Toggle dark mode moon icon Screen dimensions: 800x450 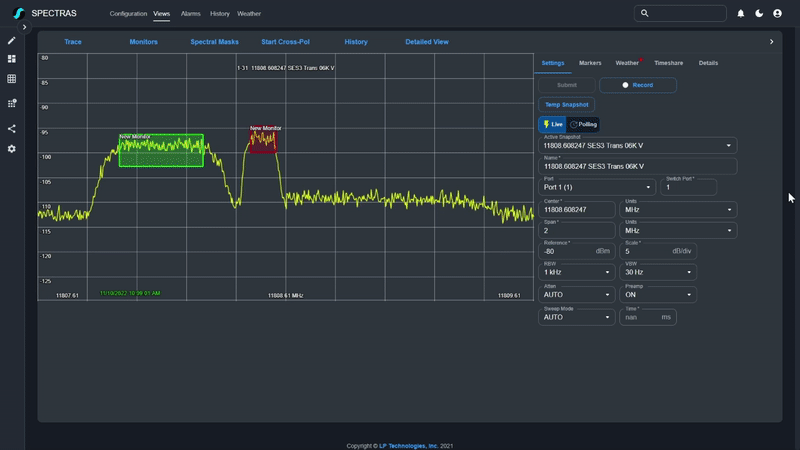point(759,14)
